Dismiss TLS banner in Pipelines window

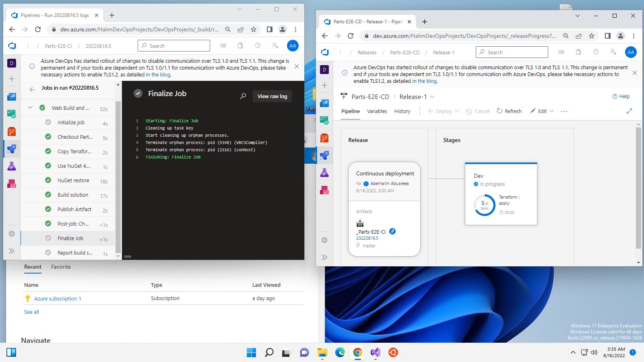coord(296,66)
